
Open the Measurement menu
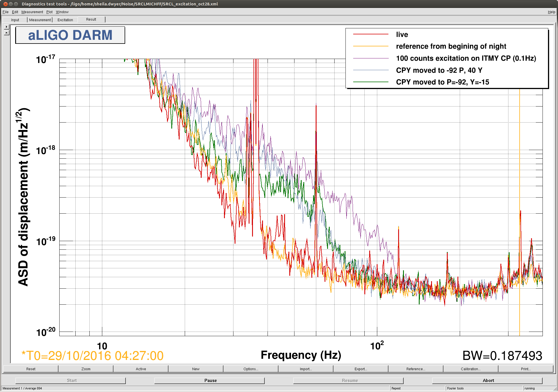[x=32, y=12]
